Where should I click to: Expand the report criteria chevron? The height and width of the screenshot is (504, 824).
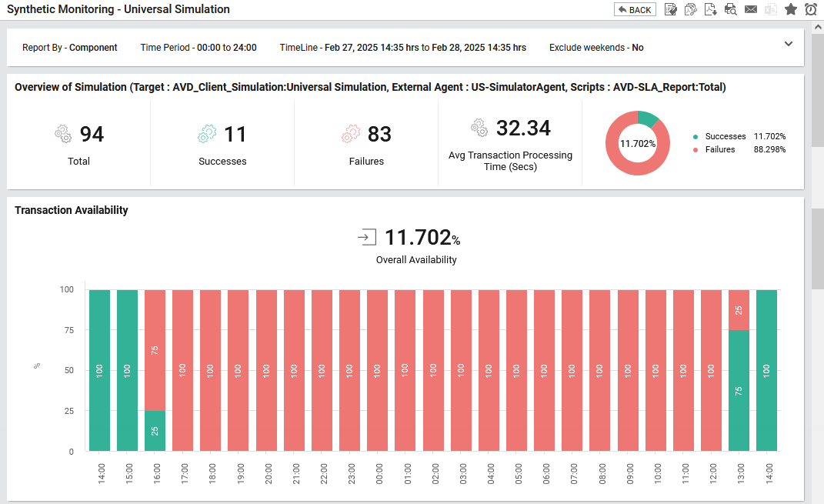click(x=789, y=44)
